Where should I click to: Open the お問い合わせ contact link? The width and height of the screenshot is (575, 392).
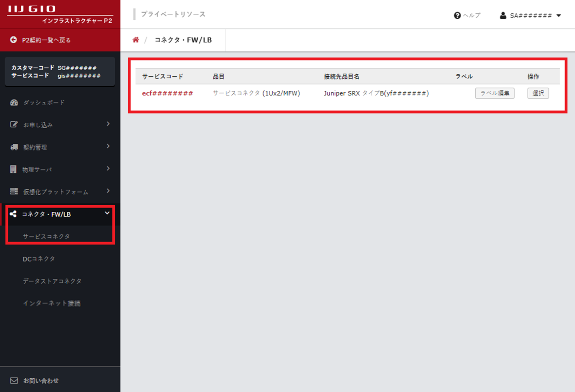[x=41, y=380]
